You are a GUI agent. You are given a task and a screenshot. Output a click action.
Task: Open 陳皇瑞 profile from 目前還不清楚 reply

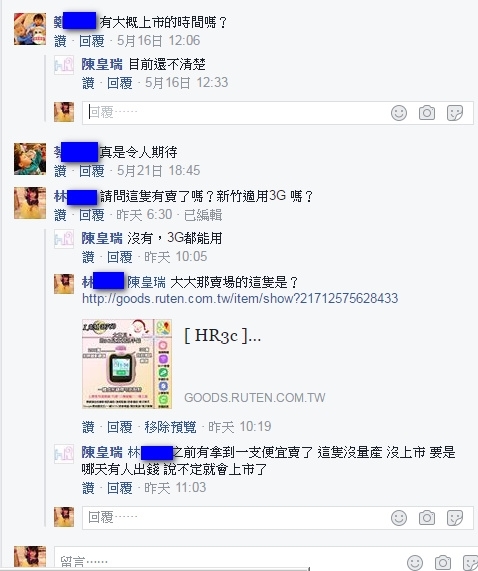point(102,64)
